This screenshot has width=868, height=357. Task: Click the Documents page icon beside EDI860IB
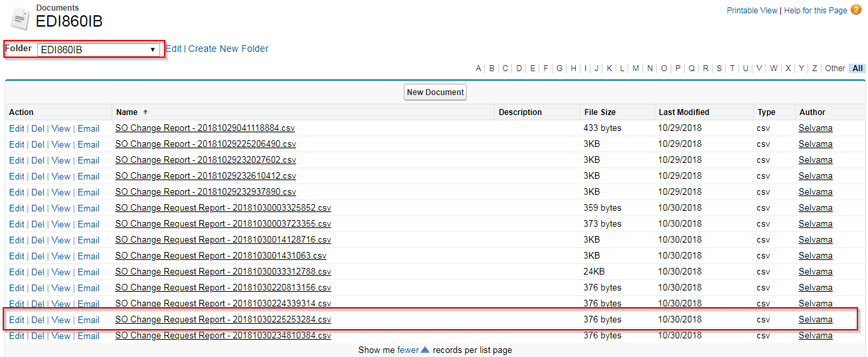(x=20, y=18)
